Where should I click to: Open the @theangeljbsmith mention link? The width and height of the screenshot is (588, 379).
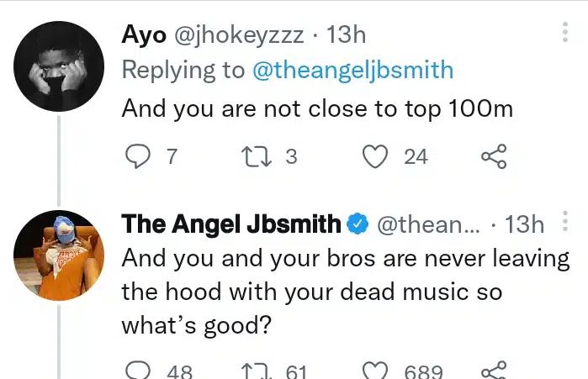click(x=352, y=70)
